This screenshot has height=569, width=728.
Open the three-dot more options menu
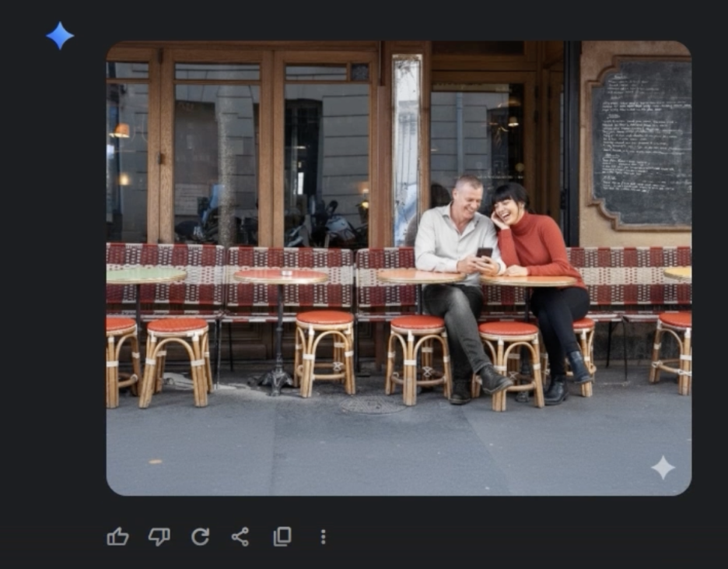tap(323, 537)
